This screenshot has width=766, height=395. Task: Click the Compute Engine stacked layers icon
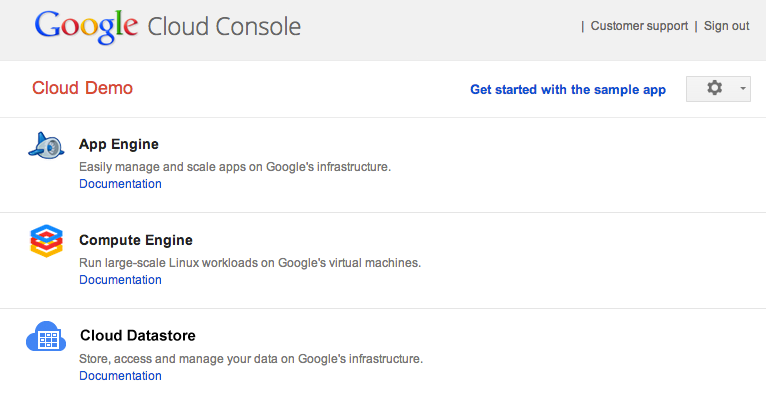[46, 241]
